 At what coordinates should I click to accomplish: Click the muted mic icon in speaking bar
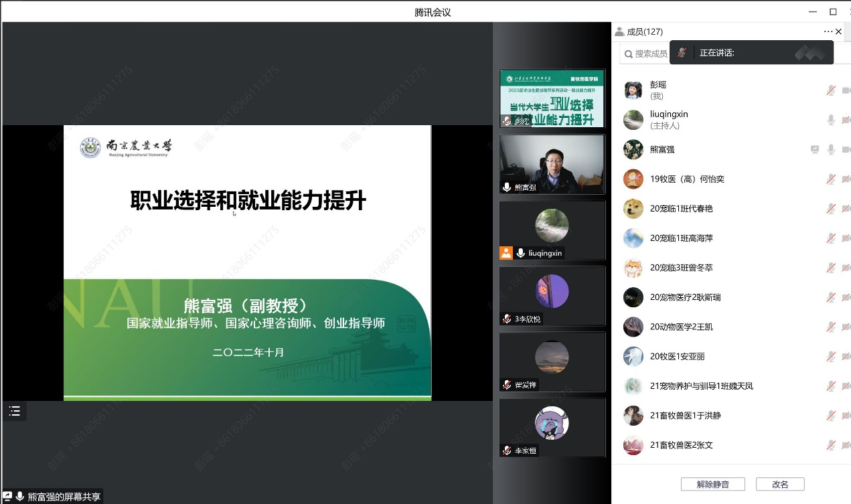tap(682, 53)
